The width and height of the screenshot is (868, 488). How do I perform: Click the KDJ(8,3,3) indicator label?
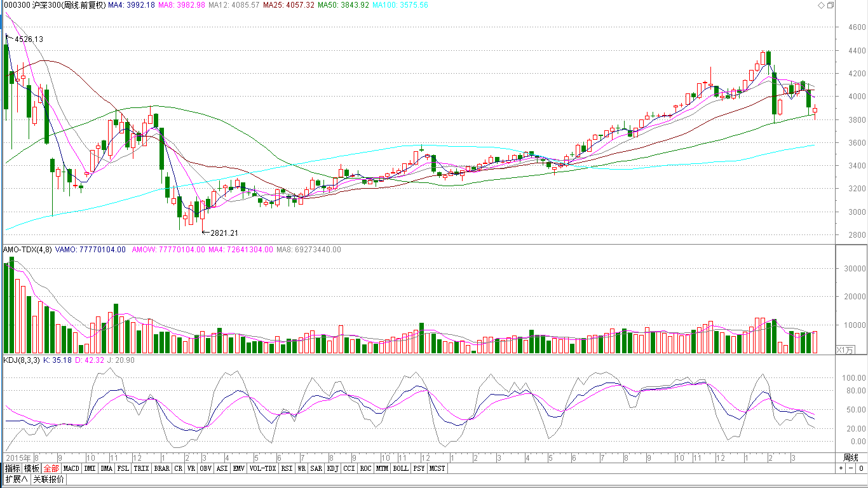[21, 360]
